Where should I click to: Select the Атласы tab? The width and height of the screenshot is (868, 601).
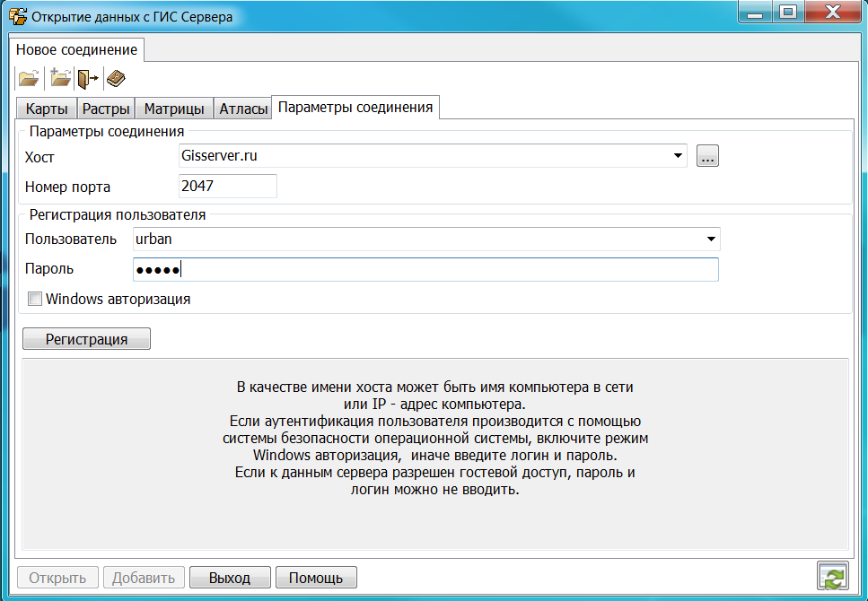(243, 109)
